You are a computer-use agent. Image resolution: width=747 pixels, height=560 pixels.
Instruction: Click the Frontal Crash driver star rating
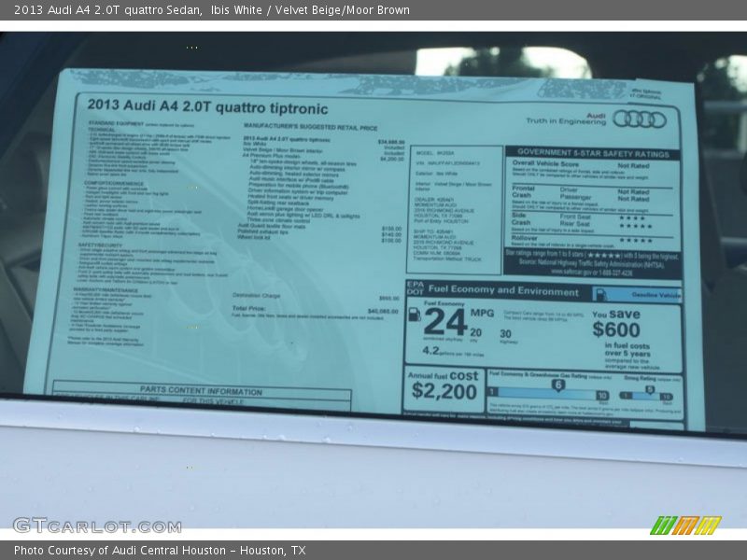click(632, 191)
